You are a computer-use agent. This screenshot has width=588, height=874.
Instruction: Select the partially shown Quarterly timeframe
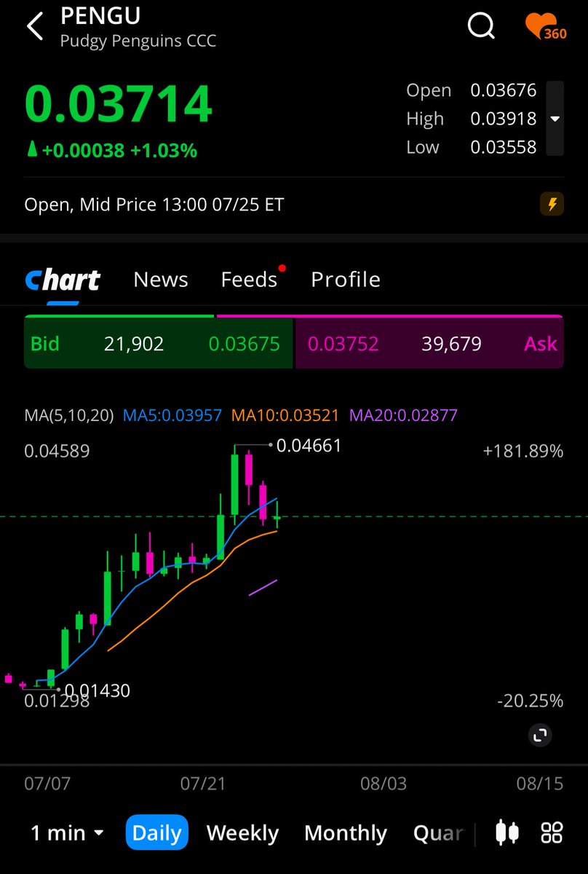(x=439, y=832)
